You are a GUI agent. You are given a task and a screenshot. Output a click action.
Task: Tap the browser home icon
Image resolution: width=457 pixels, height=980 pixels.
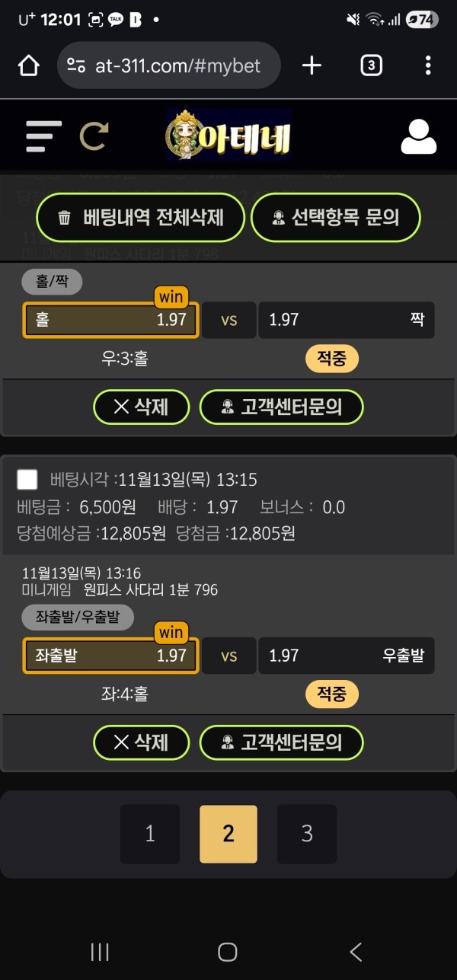point(29,65)
